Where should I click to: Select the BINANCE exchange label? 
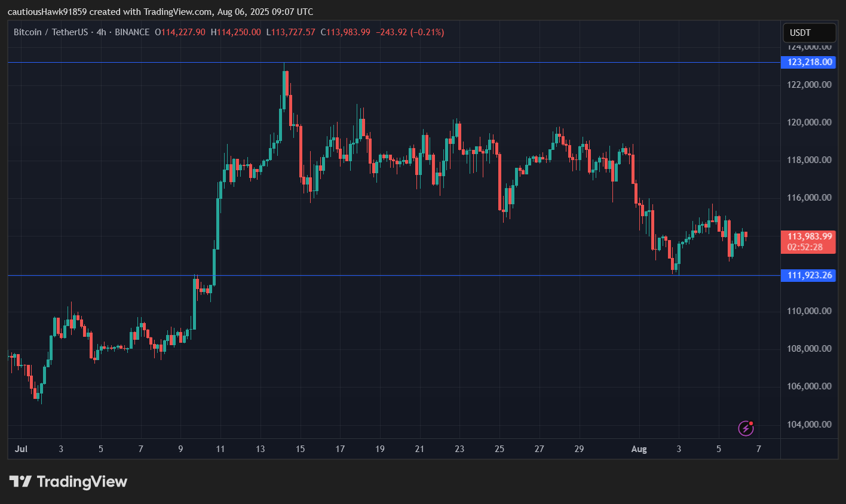click(x=131, y=32)
